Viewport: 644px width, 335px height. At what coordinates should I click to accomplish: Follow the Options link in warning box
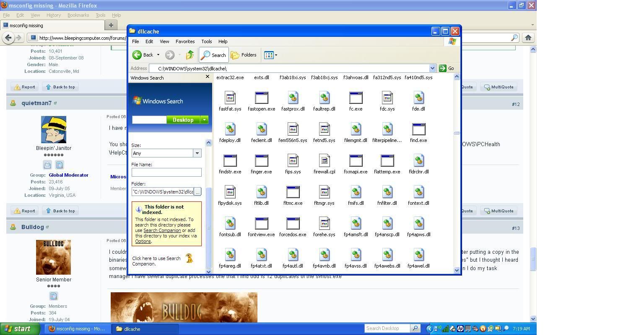point(143,241)
